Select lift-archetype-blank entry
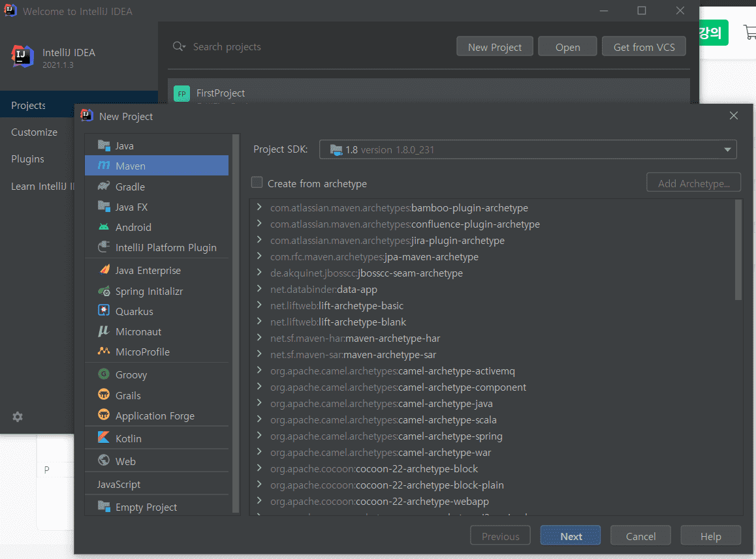The width and height of the screenshot is (756, 559). coord(338,322)
